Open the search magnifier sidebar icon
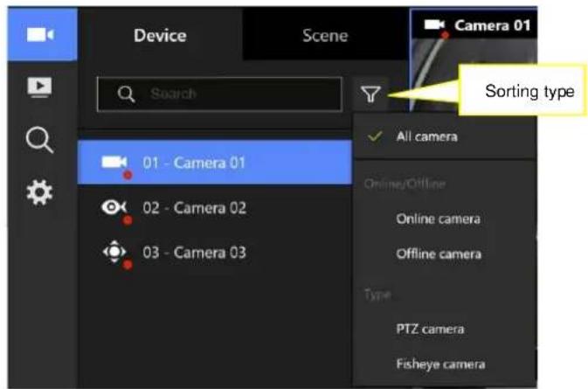The width and height of the screenshot is (588, 389). [39, 140]
